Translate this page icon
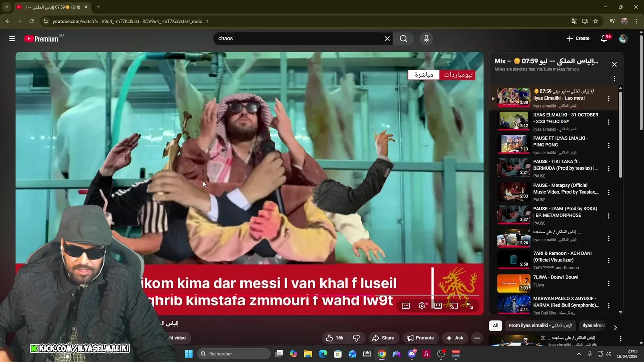 point(574,21)
